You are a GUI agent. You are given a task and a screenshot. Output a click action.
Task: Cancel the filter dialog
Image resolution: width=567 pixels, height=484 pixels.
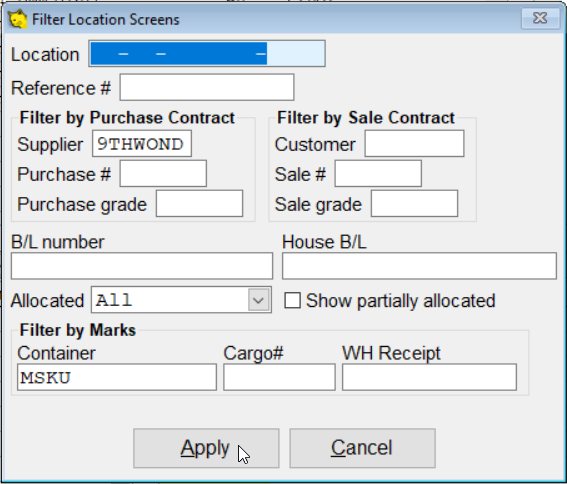tap(362, 448)
